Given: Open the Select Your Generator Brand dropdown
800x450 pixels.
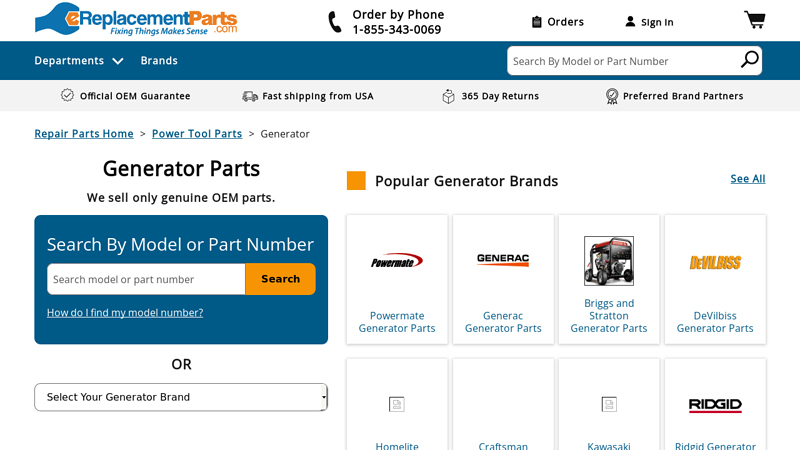Looking at the screenshot, I should (181, 397).
